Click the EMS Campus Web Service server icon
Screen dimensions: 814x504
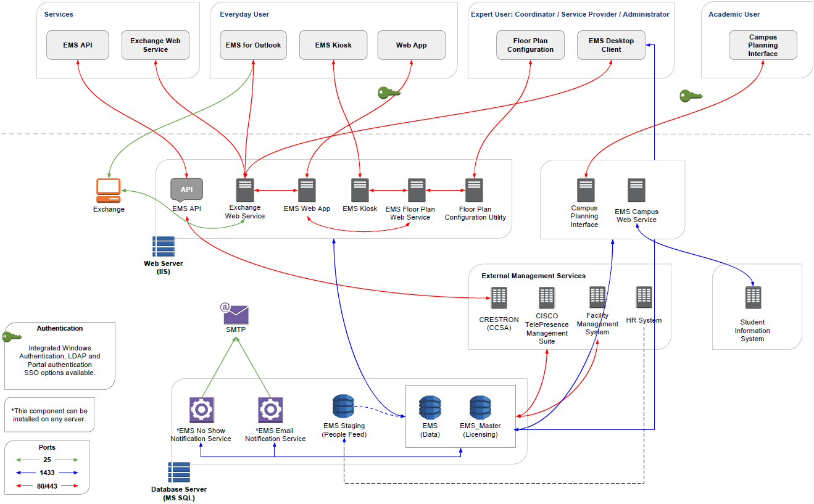pyautogui.click(x=636, y=191)
